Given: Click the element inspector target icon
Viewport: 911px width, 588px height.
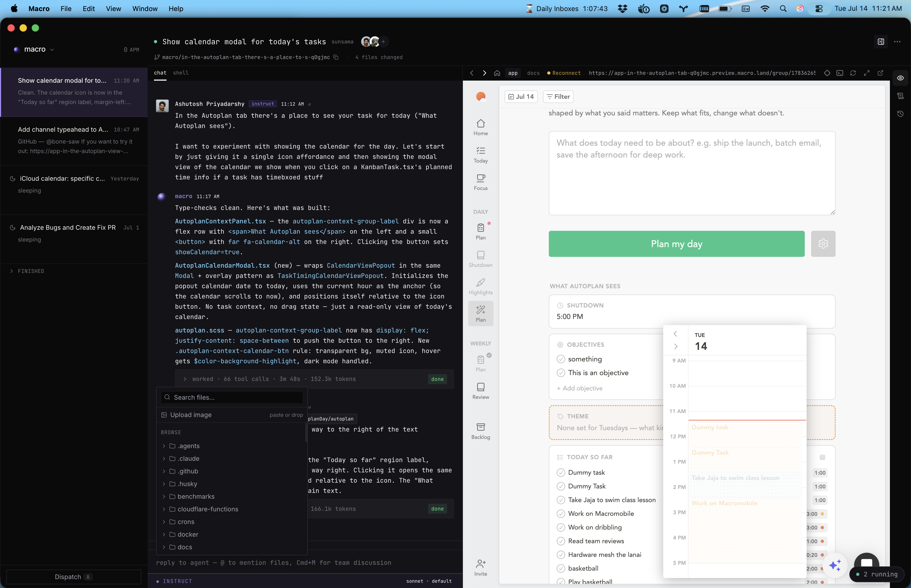Looking at the screenshot, I should (x=827, y=73).
